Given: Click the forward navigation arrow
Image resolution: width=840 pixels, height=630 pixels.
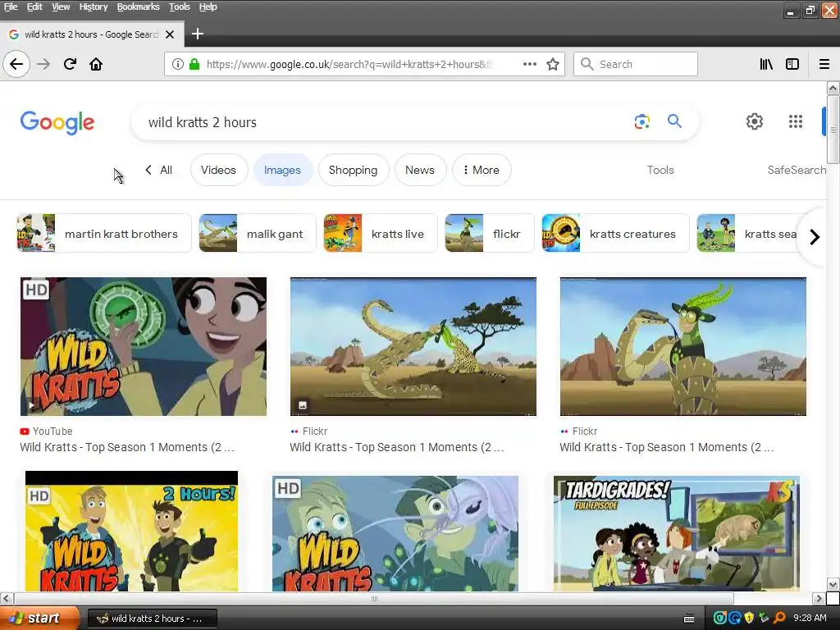Looking at the screenshot, I should pyautogui.click(x=43, y=64).
